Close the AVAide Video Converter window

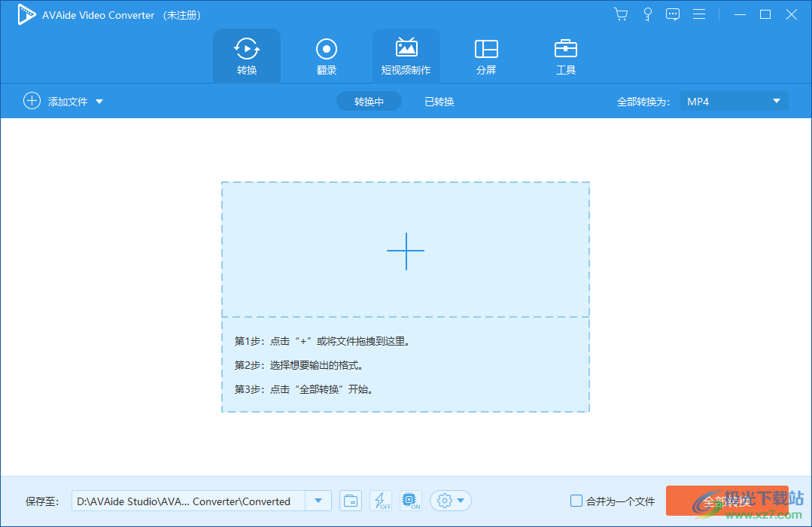pos(791,14)
